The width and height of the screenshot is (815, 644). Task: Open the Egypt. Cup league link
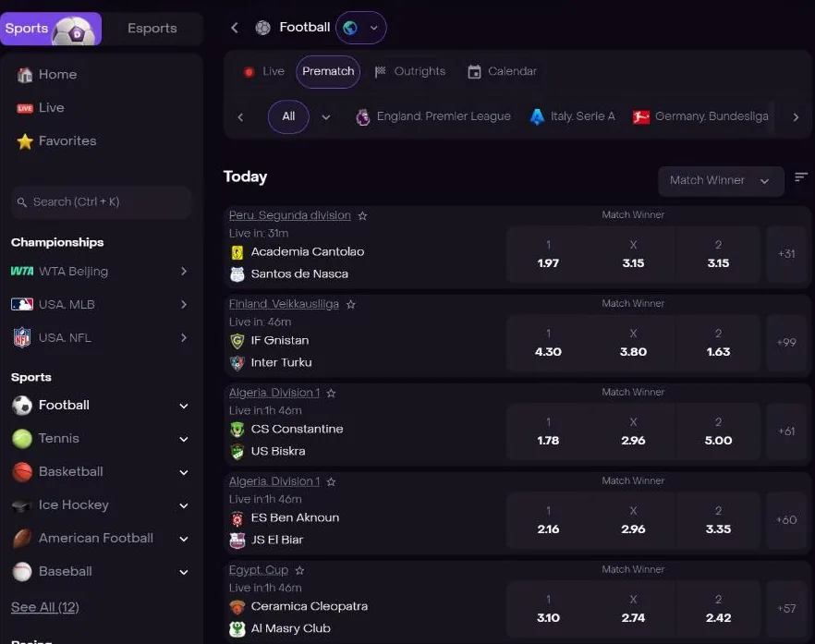coord(259,570)
